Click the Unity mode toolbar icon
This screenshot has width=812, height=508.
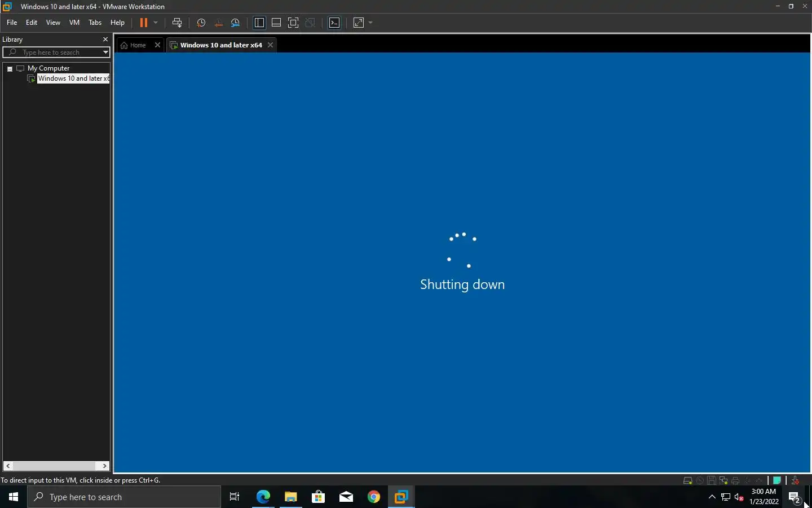[x=310, y=23]
